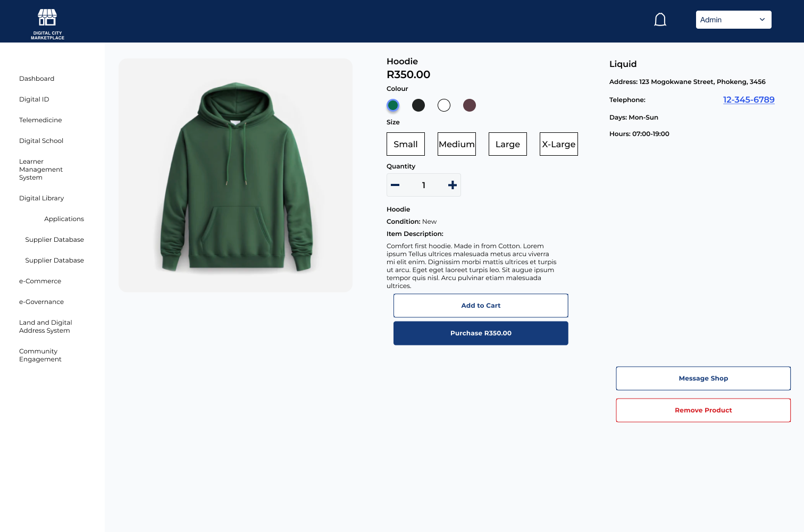Viewport: 804px width, 532px height.
Task: Go to Dashboard in sidebar
Action: point(37,79)
